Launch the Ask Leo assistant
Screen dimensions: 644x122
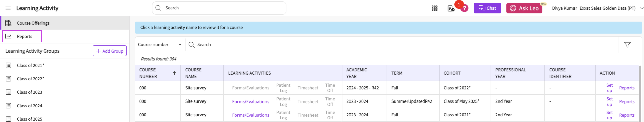[524, 8]
